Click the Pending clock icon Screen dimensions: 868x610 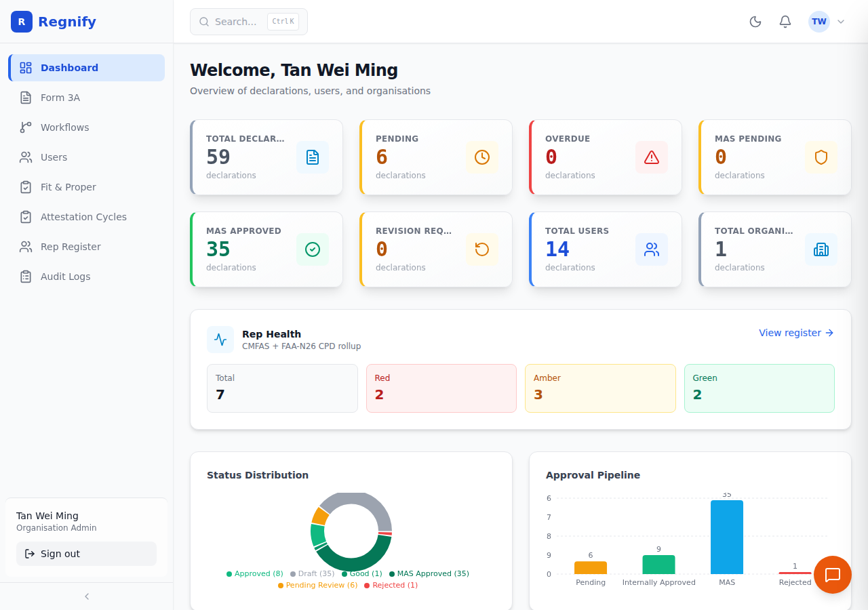(x=482, y=157)
